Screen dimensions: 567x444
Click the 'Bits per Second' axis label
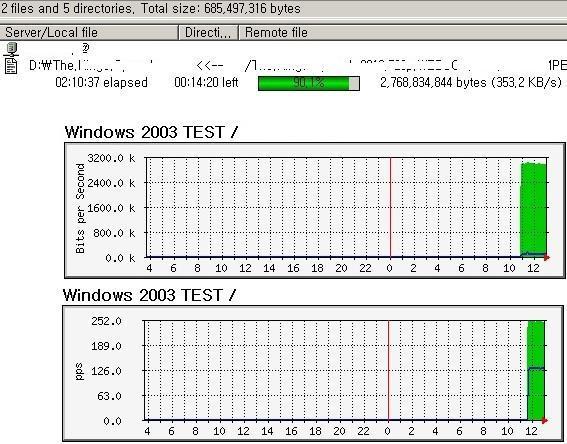80,208
